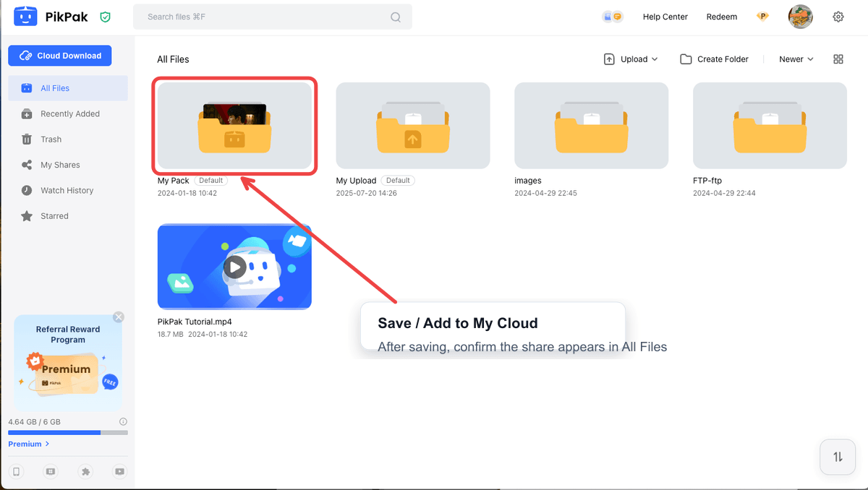Click the Default tag beside My Pack
The width and height of the screenshot is (868, 490).
(x=210, y=181)
